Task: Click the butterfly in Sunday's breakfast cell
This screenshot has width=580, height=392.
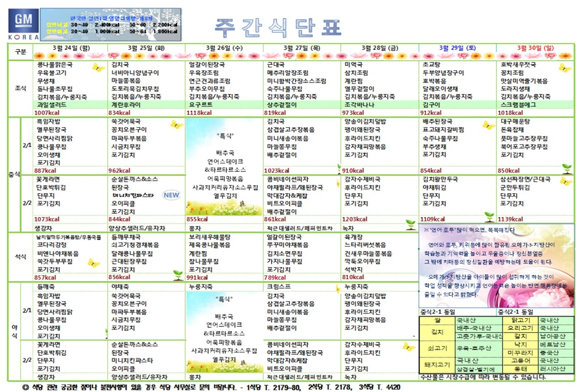Action: 564,68
